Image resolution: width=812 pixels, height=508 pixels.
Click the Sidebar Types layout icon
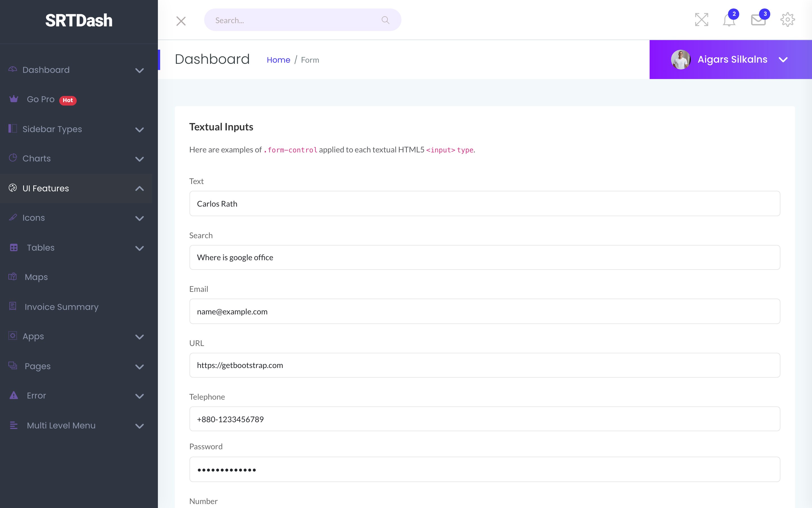point(12,128)
